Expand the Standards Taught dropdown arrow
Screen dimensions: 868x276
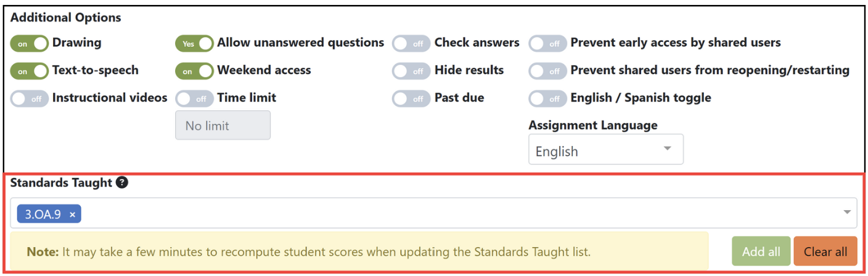848,213
